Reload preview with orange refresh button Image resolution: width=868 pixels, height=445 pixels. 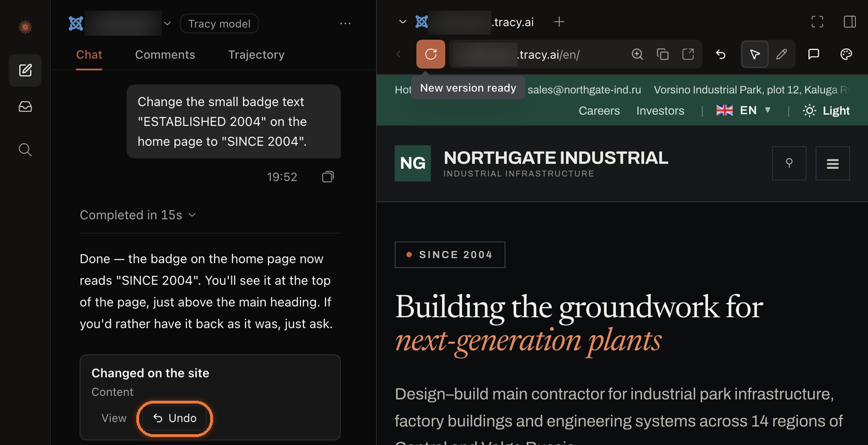point(431,54)
